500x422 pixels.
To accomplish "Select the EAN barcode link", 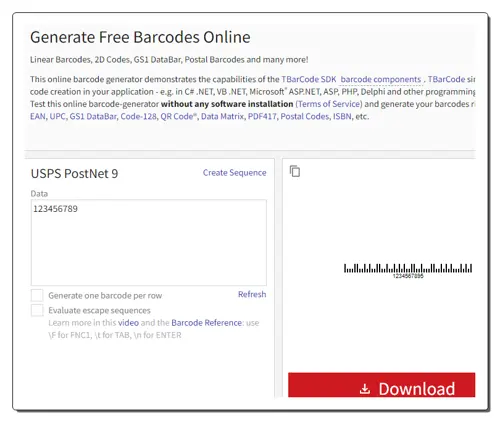I will point(38,116).
